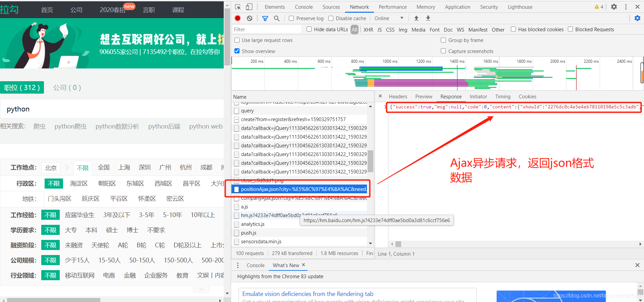Clear the network log icon
644x302 pixels.
click(250, 18)
